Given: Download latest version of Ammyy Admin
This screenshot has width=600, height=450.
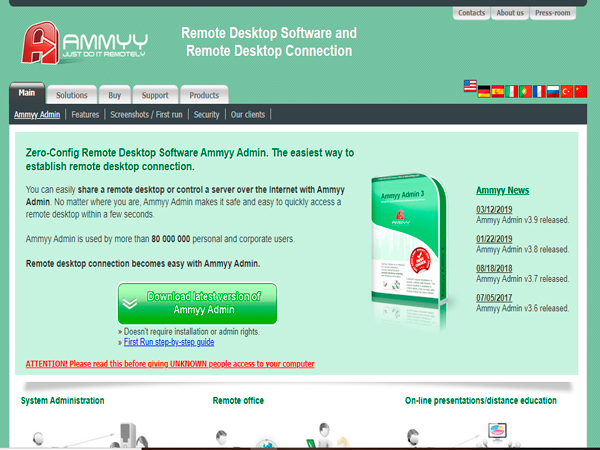Looking at the screenshot, I should point(197,303).
